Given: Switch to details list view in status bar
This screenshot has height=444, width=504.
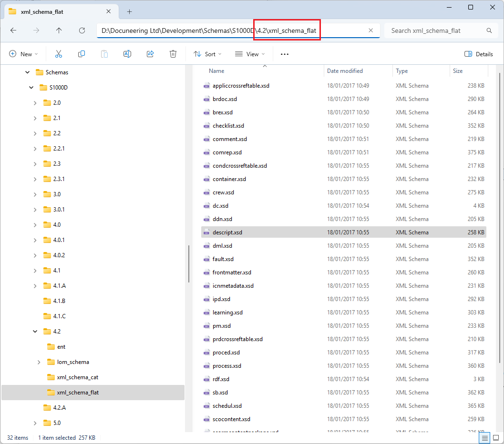Looking at the screenshot, I should 484,438.
